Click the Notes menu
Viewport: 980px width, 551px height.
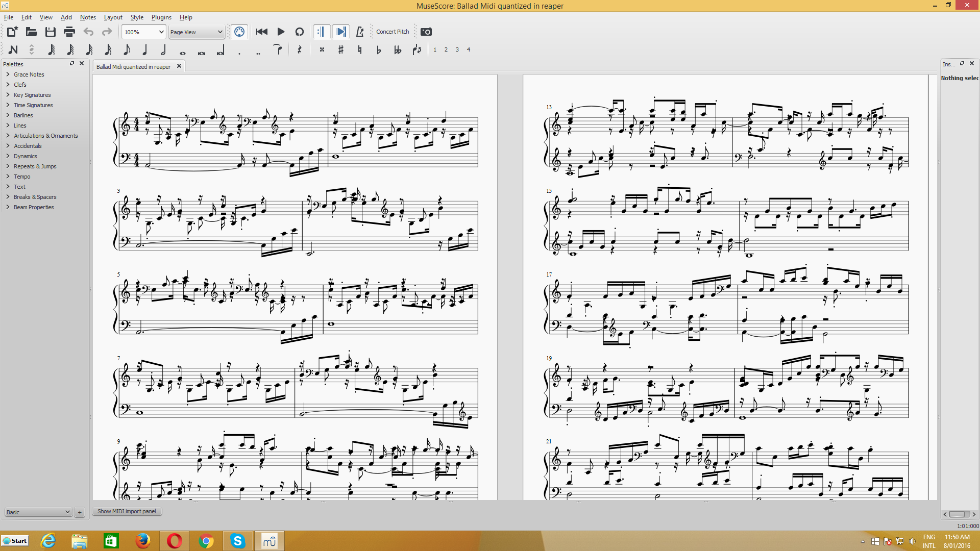click(x=87, y=17)
